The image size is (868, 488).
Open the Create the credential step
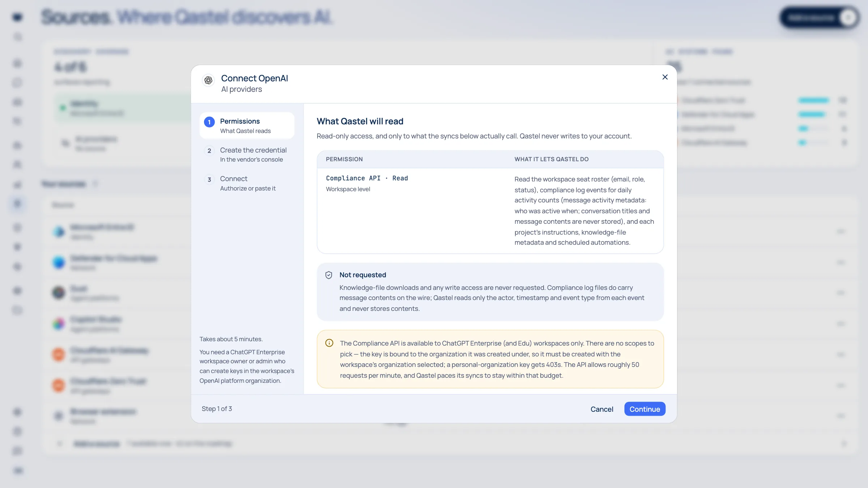247,154
